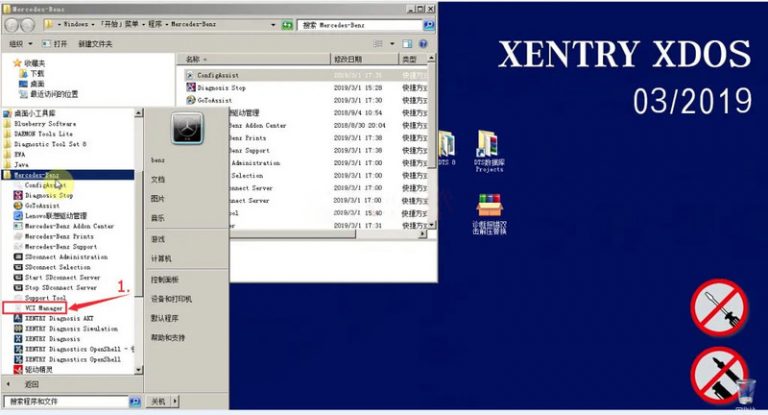
Task: Open the DTS Projects desktop folder icon
Action: pos(489,151)
